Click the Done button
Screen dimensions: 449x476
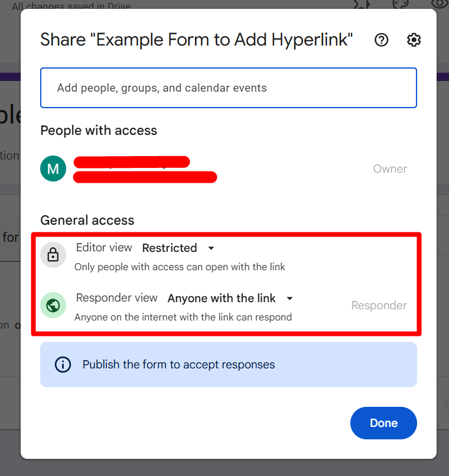tap(383, 423)
